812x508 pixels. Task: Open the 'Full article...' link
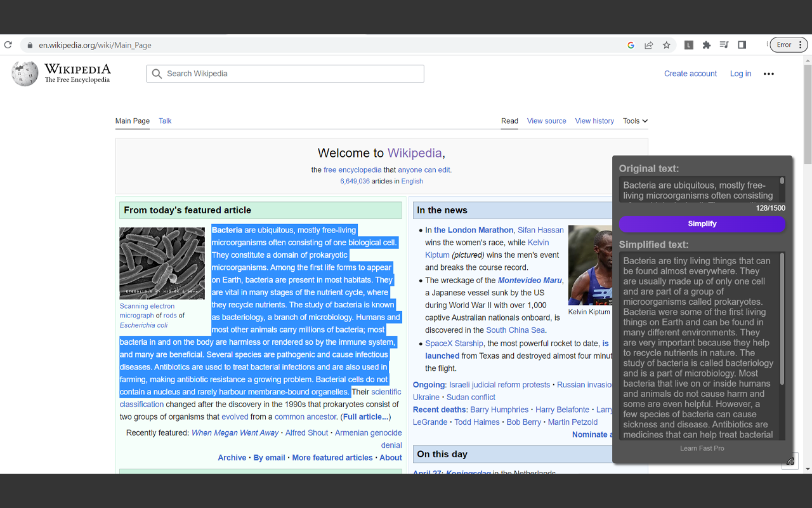(365, 417)
